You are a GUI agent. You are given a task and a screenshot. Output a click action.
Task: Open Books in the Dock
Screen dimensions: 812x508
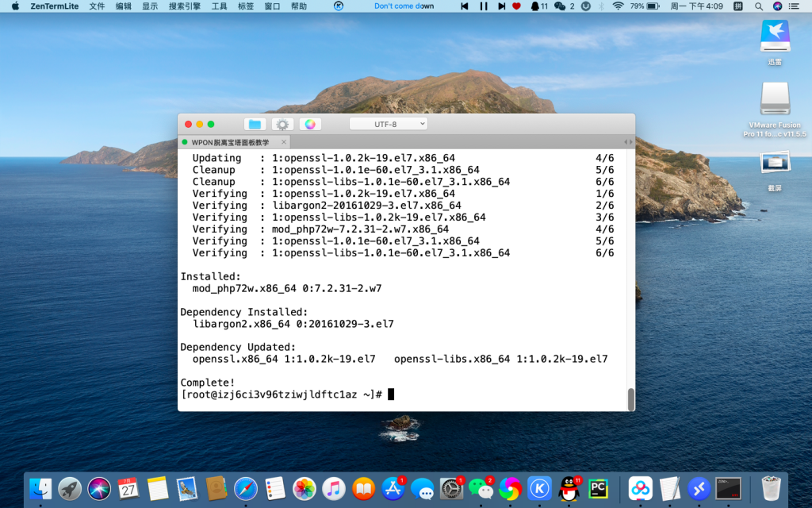click(x=363, y=489)
